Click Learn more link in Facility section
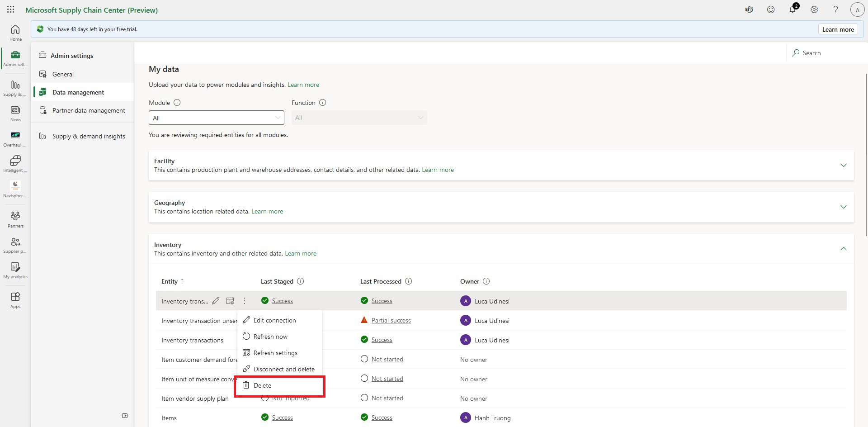Image resolution: width=868 pixels, height=427 pixels. 438,170
